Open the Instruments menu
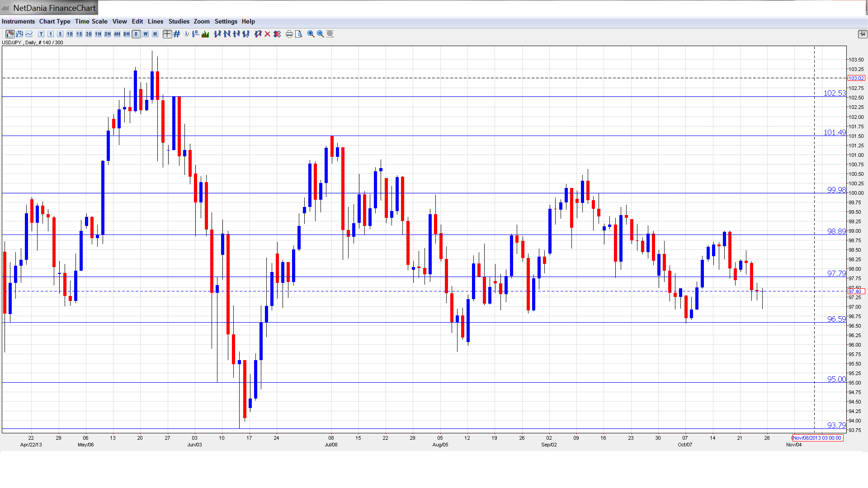868x488 pixels. point(18,21)
